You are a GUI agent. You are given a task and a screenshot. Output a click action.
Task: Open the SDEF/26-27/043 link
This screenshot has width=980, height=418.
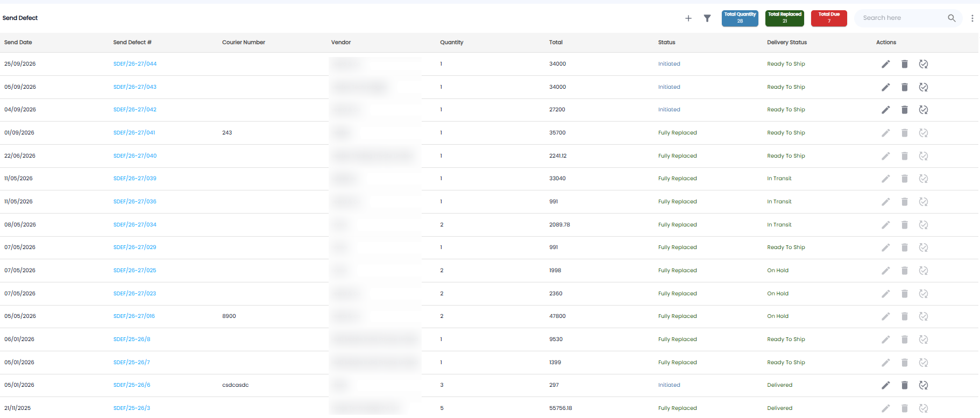(135, 87)
